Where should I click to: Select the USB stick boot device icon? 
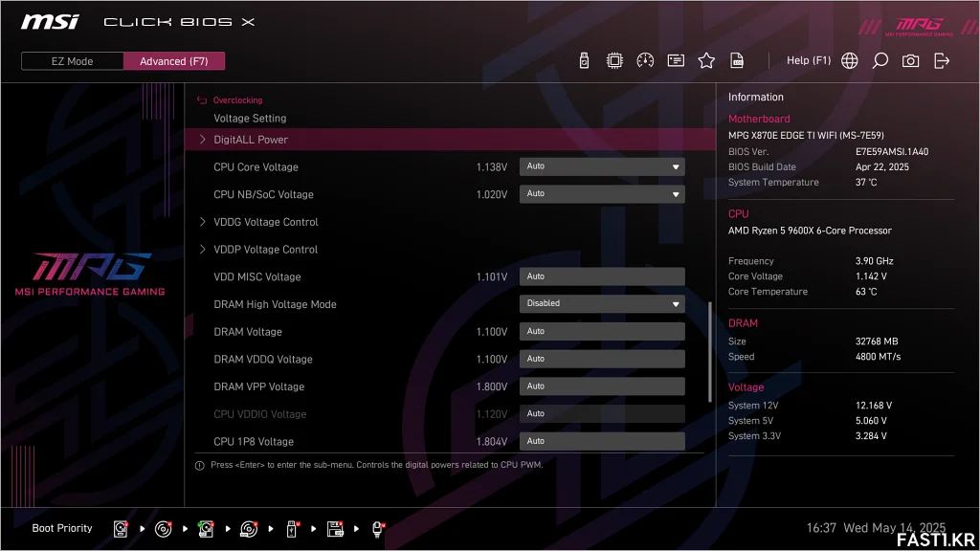[292, 528]
